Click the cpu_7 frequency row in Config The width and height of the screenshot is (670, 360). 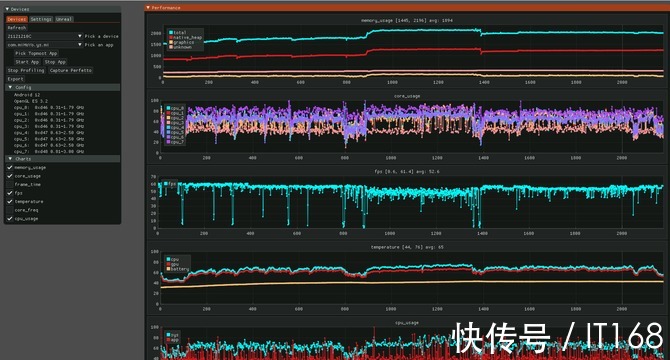pos(49,152)
